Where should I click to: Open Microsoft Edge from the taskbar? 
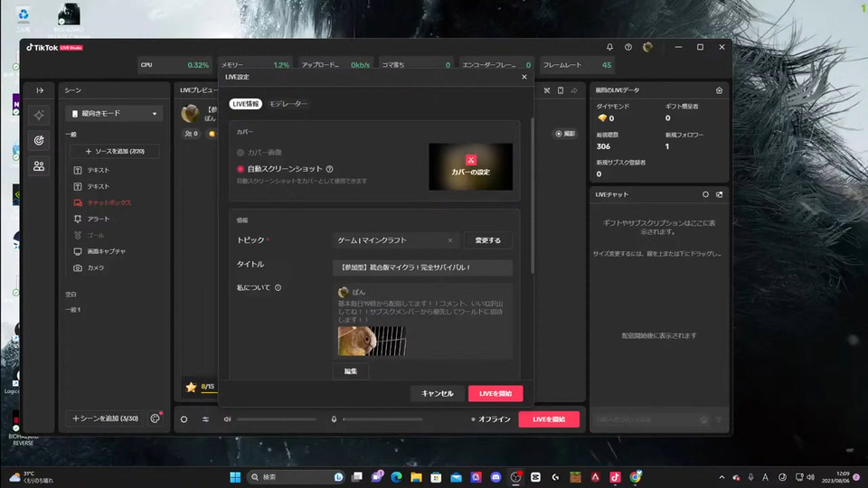click(396, 477)
